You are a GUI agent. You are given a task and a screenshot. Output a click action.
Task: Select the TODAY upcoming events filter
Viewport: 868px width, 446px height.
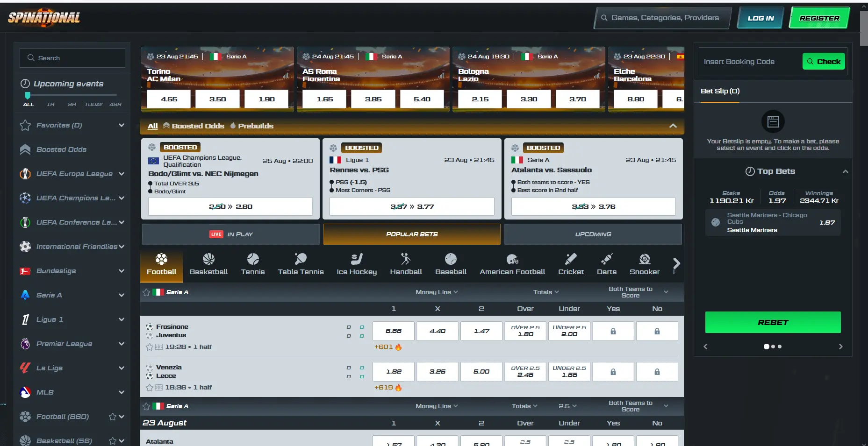pos(93,105)
